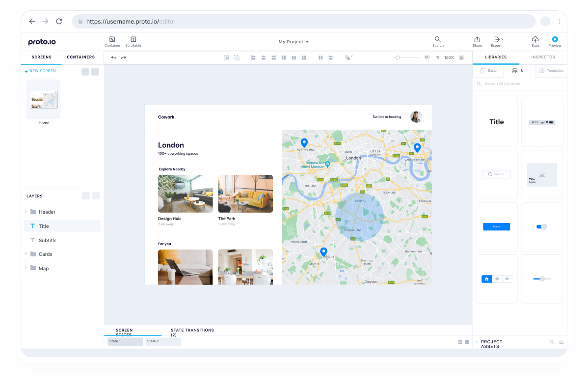Open the Search tool in toolbar
This screenshot has width=588, height=388.
click(x=438, y=39)
